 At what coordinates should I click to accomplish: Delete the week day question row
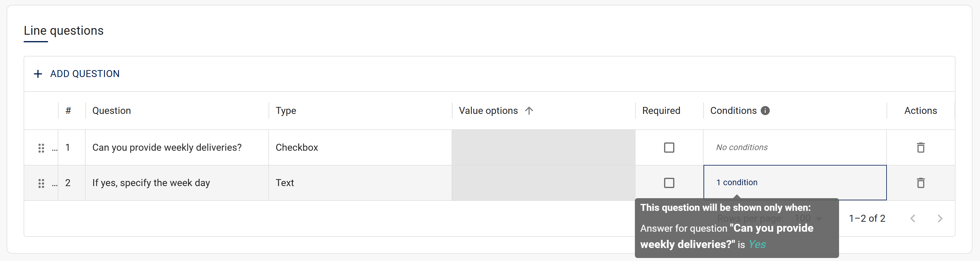(920, 183)
